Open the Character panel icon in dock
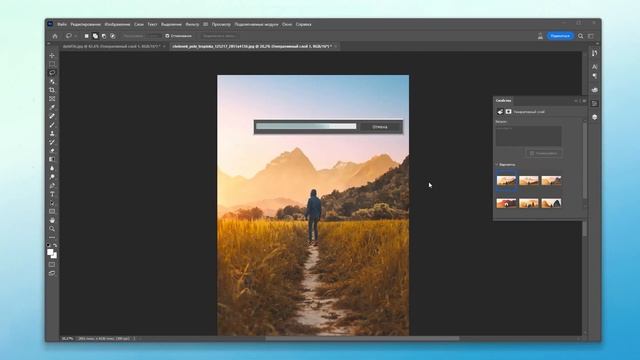640x360 pixels. click(595, 67)
